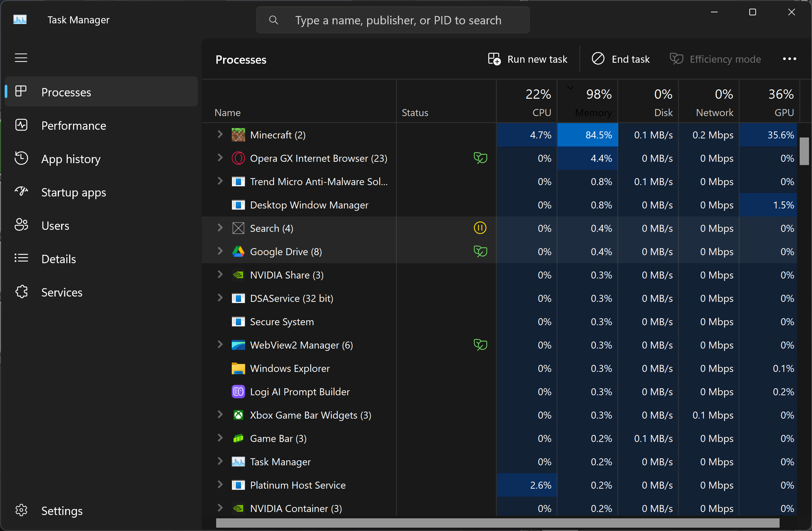Screen dimensions: 812x531
Task: Go to the Services page
Action: tap(61, 293)
